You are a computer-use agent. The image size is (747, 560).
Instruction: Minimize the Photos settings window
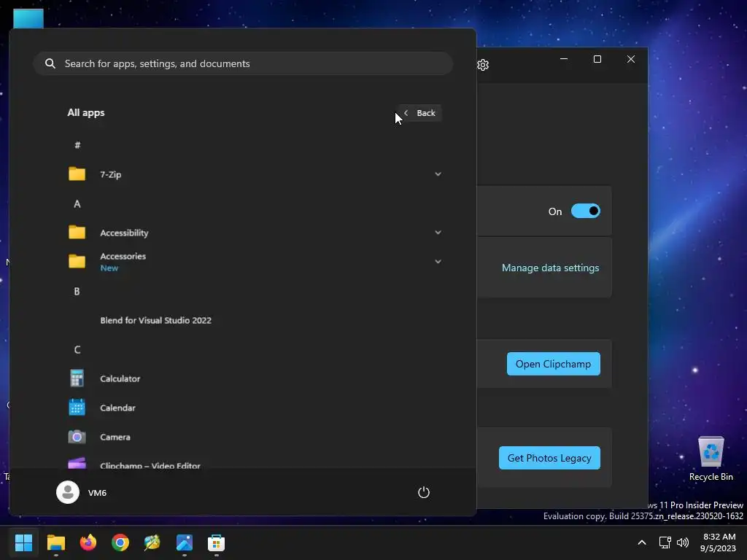(x=564, y=59)
